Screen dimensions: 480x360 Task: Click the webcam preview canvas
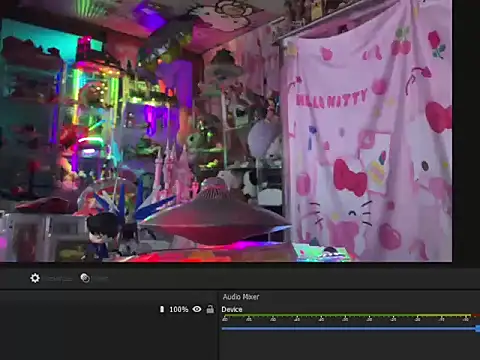pos(226,131)
